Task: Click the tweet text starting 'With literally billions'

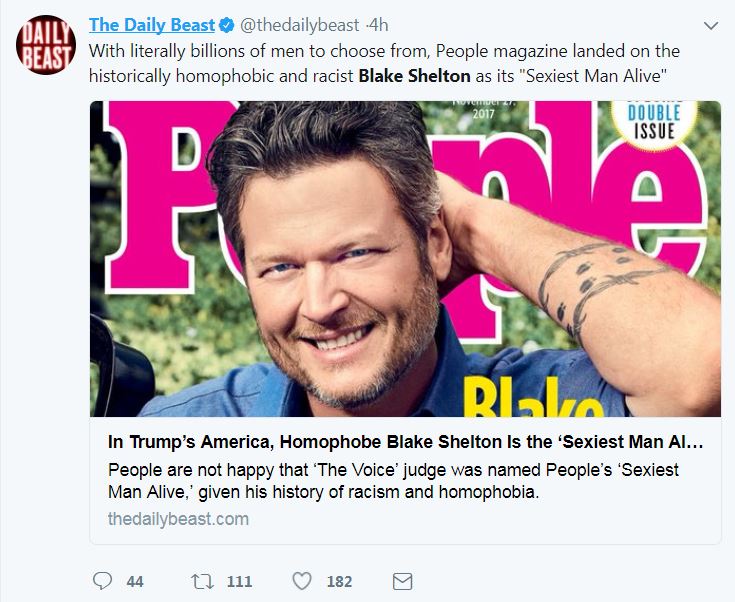Action: [384, 63]
